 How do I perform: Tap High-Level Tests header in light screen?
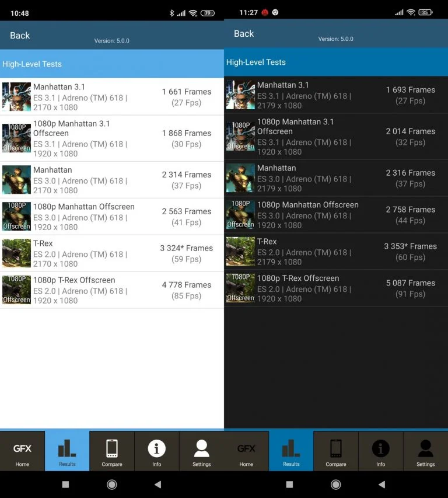click(112, 64)
